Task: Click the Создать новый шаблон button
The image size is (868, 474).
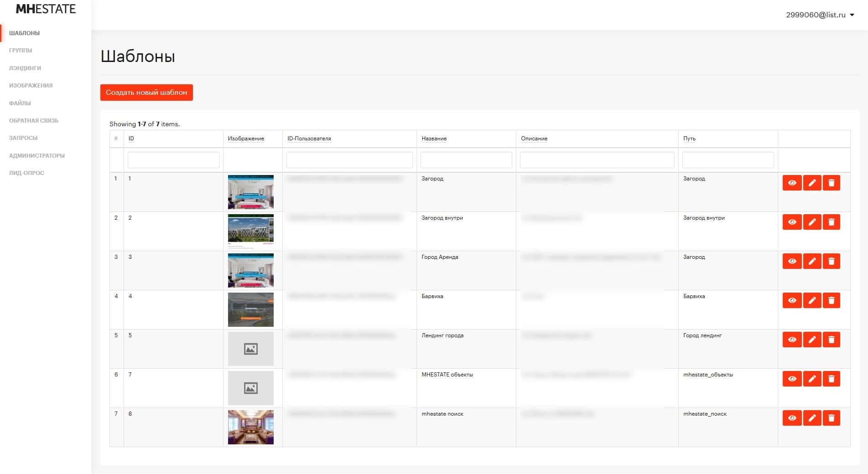Action: 146,93
